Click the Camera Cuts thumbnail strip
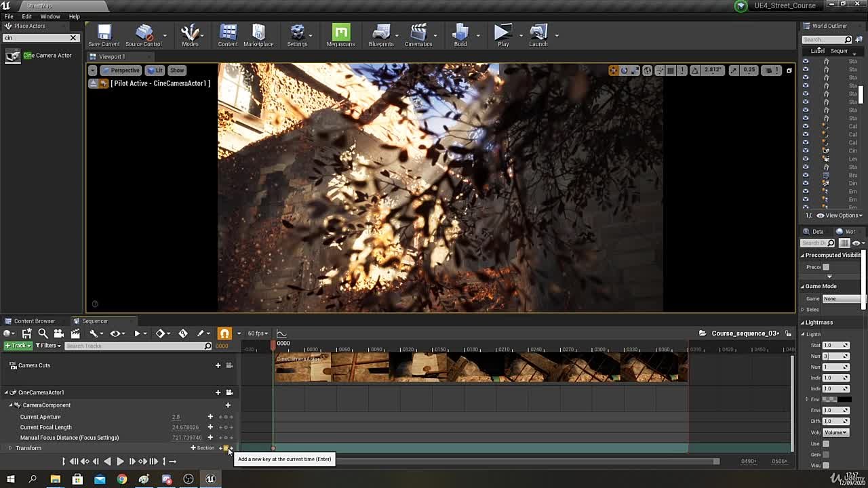The image size is (868, 488). [481, 367]
